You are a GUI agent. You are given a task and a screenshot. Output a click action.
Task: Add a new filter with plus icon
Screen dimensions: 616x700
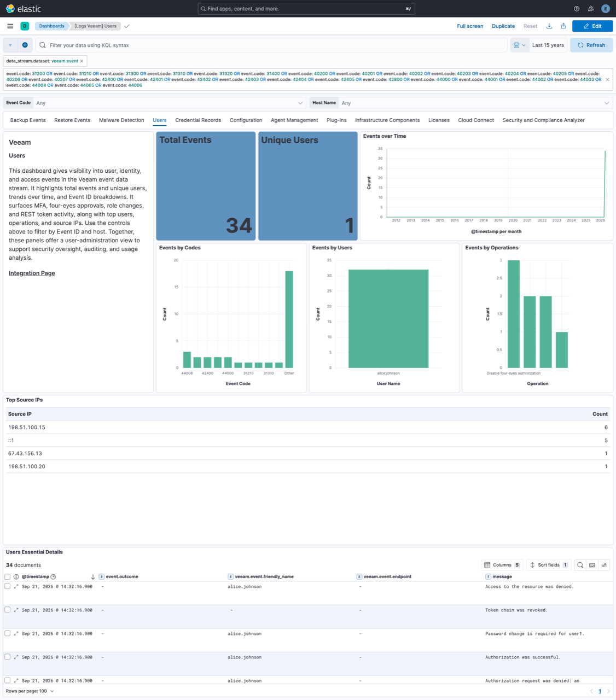click(x=25, y=45)
